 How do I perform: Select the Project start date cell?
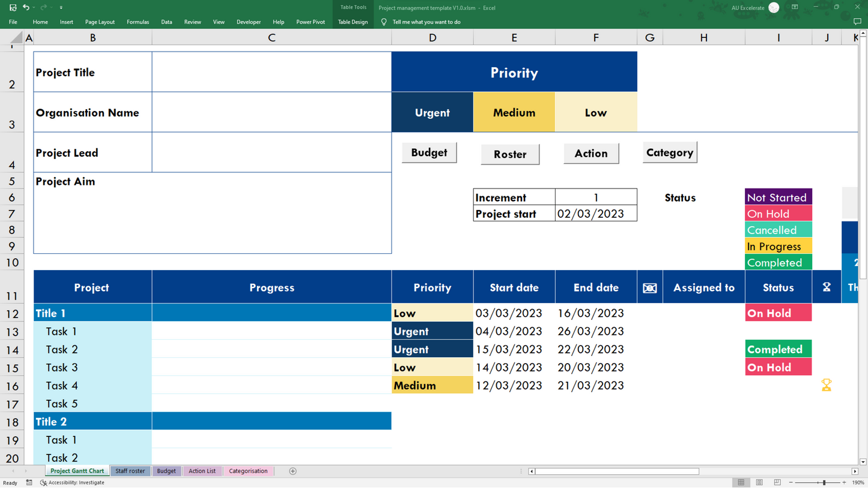point(595,214)
